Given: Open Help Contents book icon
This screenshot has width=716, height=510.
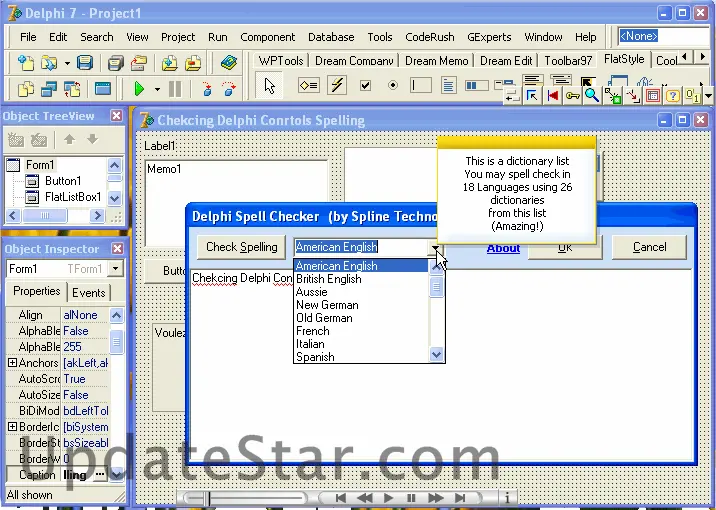Looking at the screenshot, I should 229,62.
